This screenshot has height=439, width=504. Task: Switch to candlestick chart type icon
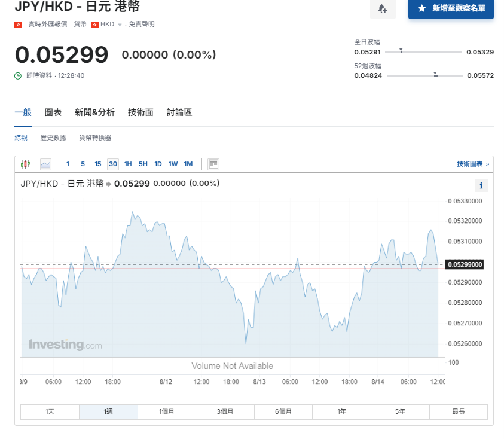(x=25, y=164)
